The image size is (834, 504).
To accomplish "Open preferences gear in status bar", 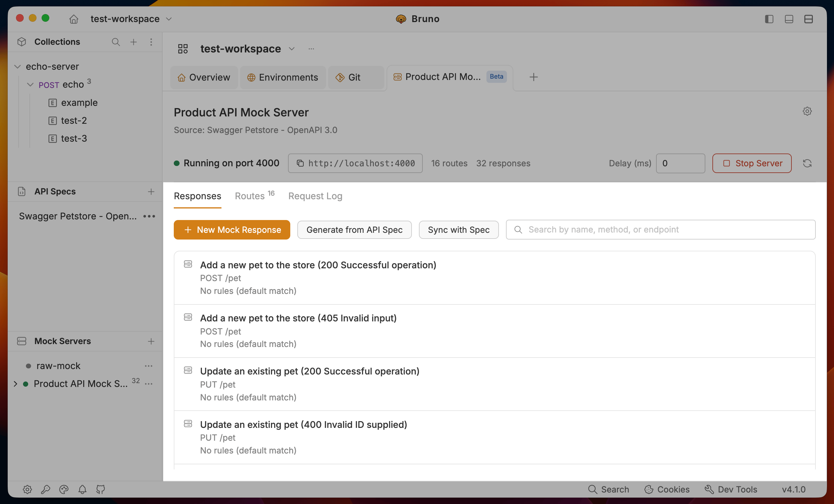I will tap(28, 490).
